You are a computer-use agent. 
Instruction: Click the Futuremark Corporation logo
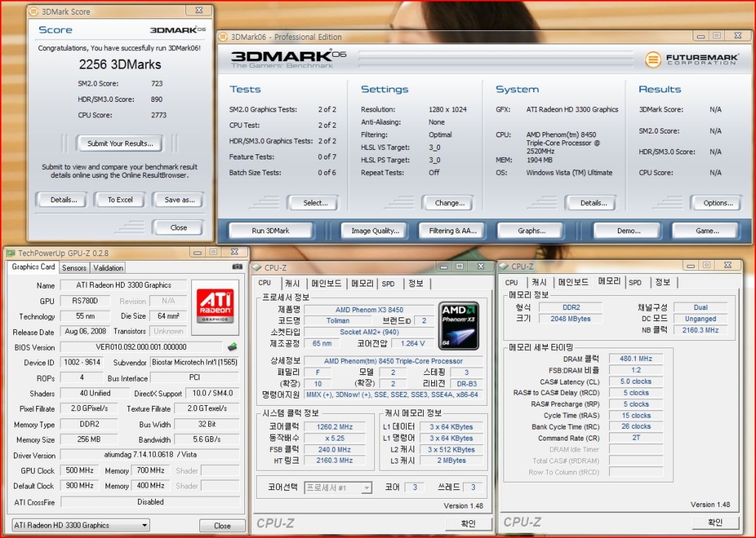(x=691, y=59)
